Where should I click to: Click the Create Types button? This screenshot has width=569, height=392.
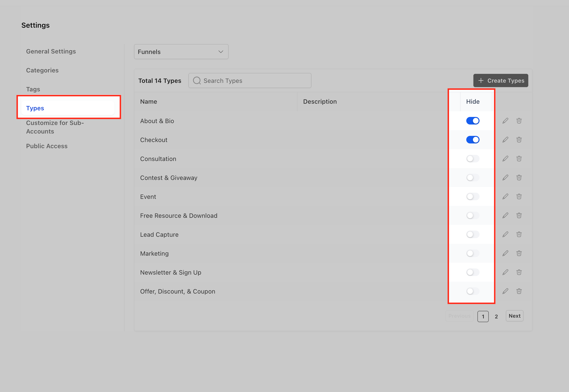coord(501,80)
